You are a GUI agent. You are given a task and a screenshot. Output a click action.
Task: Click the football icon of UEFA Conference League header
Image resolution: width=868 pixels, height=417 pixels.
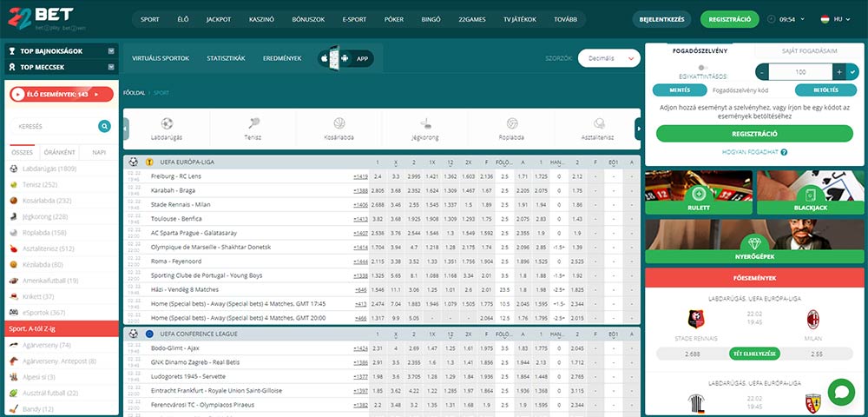tap(134, 334)
